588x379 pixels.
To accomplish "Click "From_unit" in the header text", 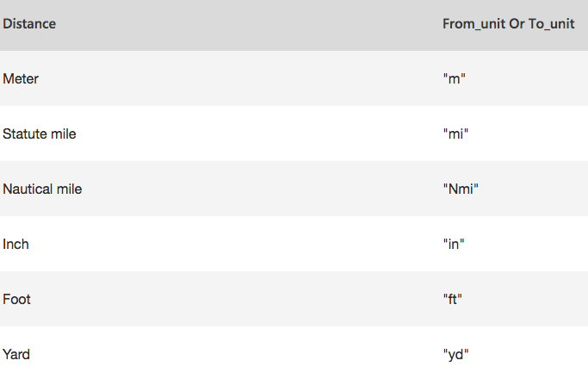I will (x=474, y=24).
